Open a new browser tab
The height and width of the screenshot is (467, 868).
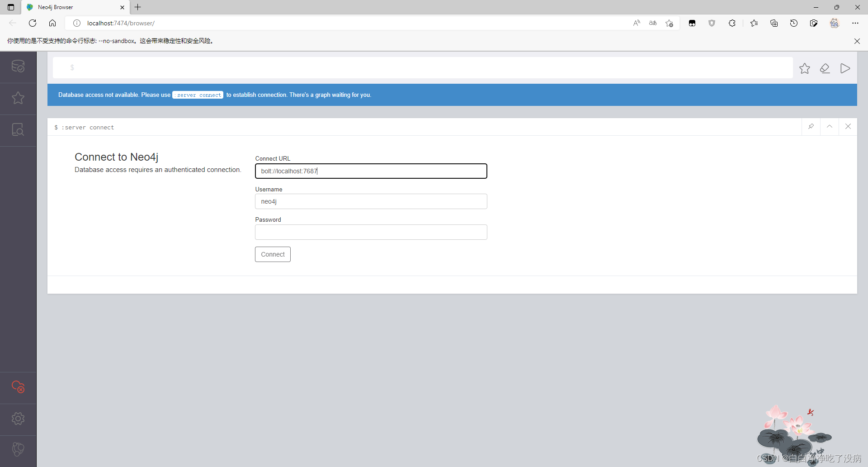tap(138, 7)
